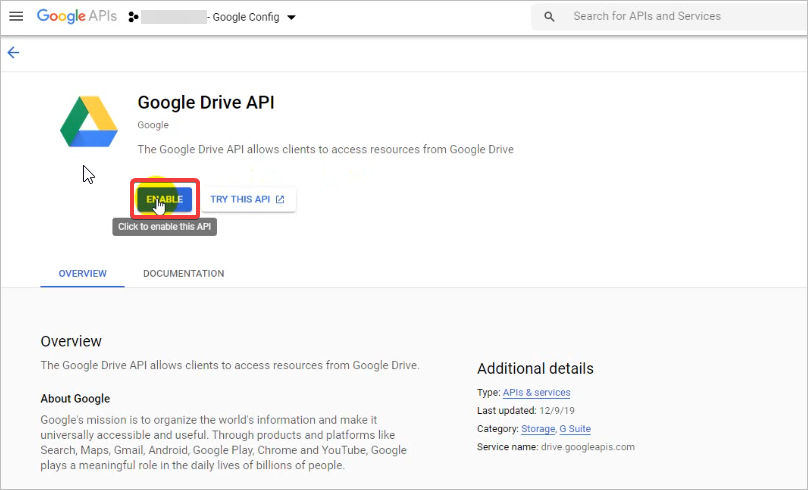This screenshot has width=808, height=490.
Task: Click the Google Drive API page title
Action: (x=205, y=102)
